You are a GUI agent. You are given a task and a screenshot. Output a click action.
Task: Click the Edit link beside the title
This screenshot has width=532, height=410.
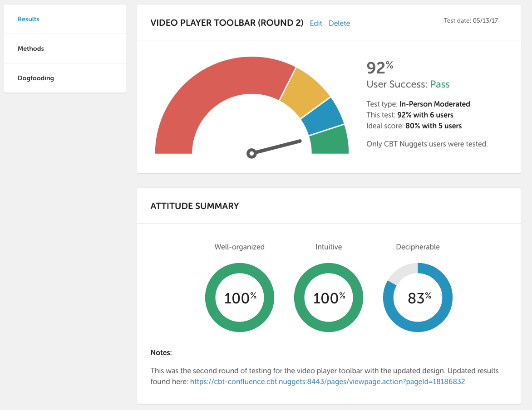pos(316,23)
